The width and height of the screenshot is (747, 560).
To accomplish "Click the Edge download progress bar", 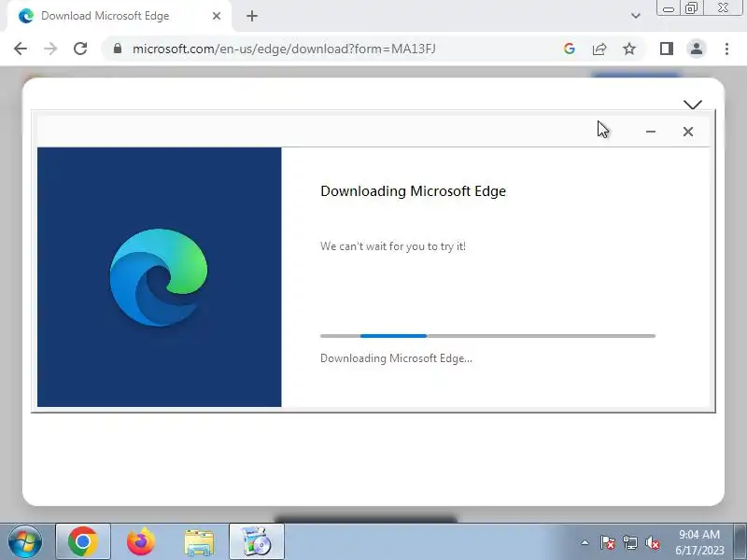I will point(487,336).
